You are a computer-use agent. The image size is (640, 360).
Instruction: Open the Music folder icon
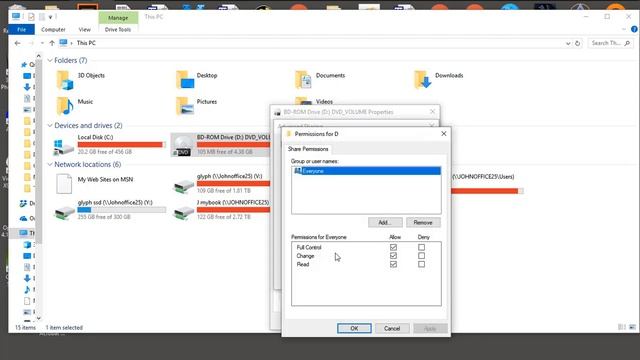click(65, 106)
